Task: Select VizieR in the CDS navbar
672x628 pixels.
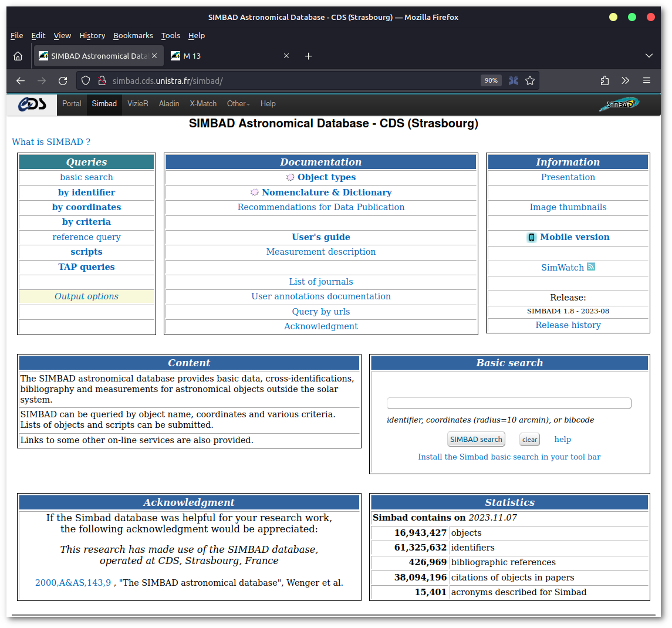Action: (x=137, y=104)
